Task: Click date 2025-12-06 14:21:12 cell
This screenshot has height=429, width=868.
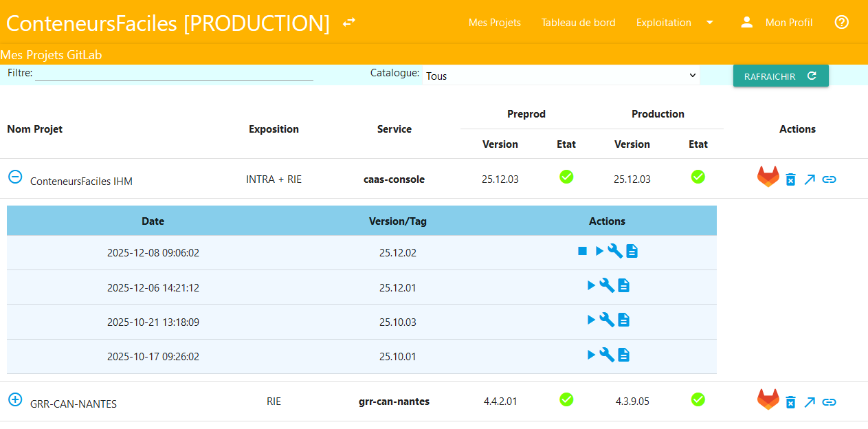Action: [x=153, y=287]
